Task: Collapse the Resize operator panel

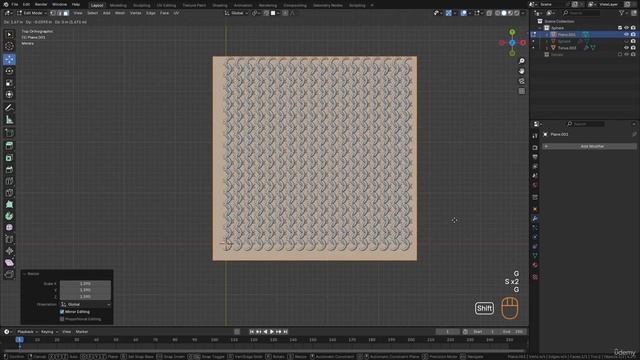Action: [x=24, y=274]
